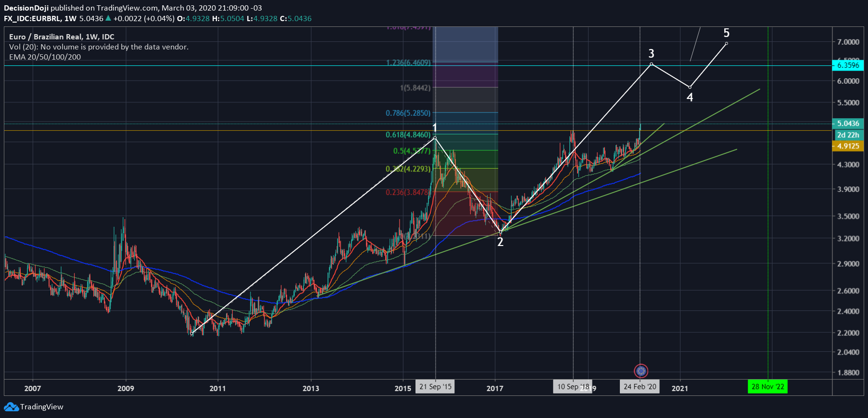868x418 pixels.
Task: Click the green up arrow next to 5.0436
Action: (108, 18)
